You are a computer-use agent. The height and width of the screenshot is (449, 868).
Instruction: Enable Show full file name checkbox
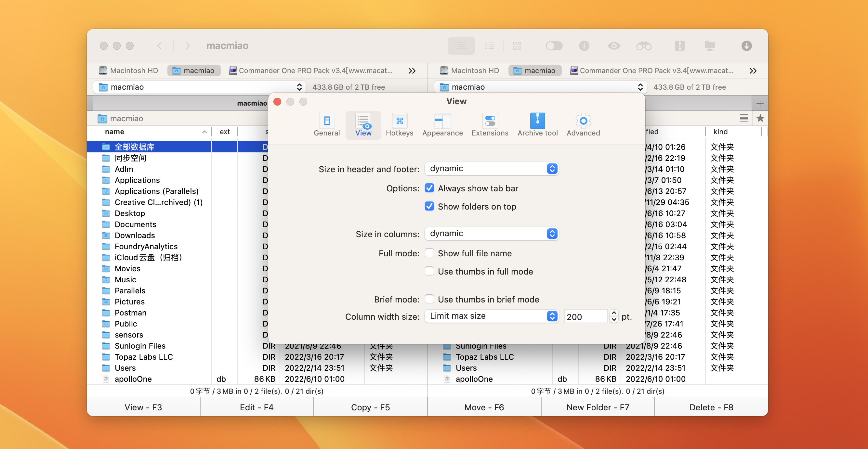[429, 253]
